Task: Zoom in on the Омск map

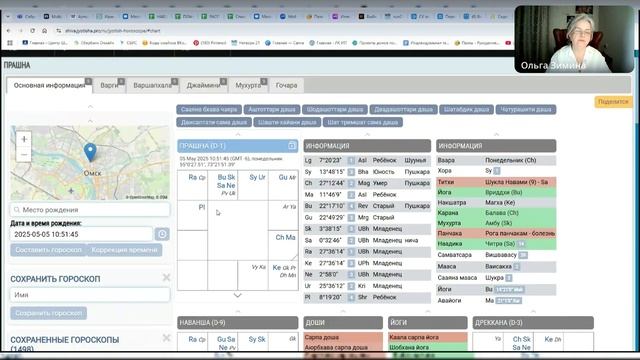Action: point(24,139)
